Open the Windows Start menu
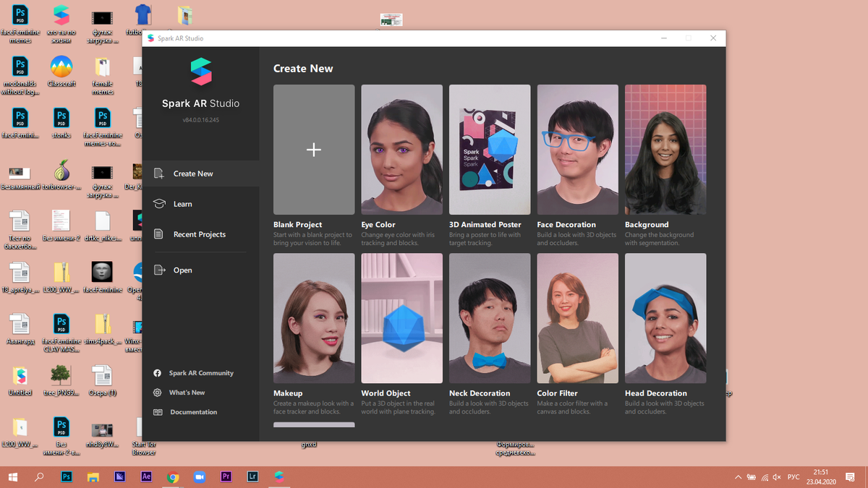 [13, 477]
